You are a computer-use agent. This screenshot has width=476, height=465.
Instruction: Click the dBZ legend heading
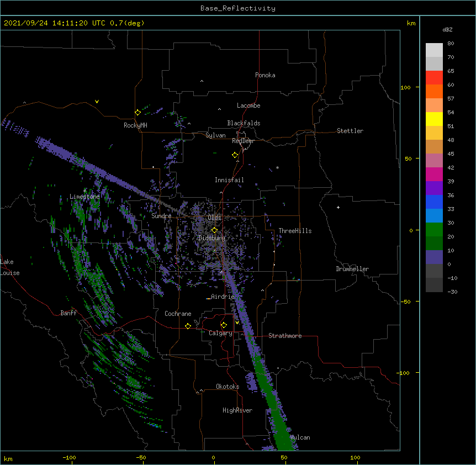(447, 30)
